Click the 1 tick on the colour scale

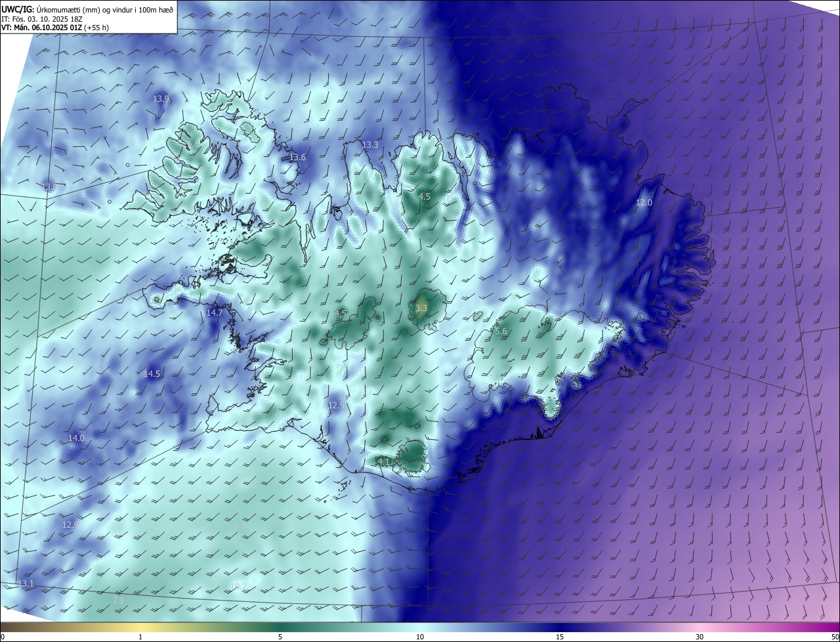click(x=141, y=637)
